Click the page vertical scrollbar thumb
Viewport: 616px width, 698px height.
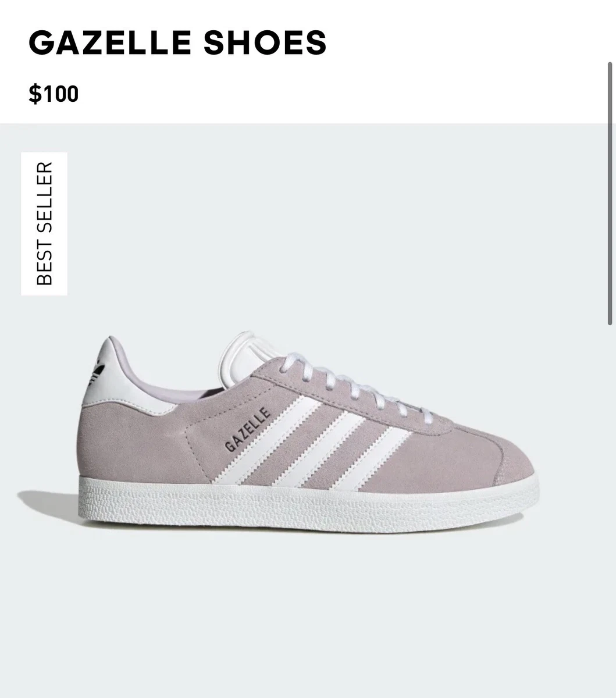pos(610,193)
